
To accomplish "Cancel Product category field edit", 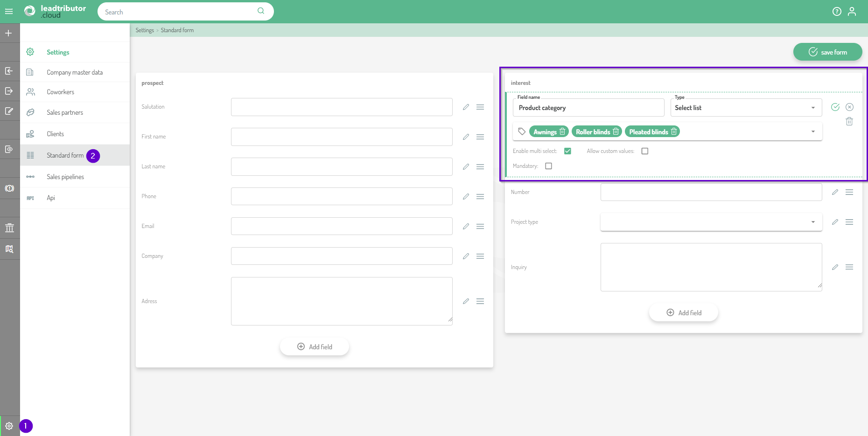I will [x=849, y=107].
